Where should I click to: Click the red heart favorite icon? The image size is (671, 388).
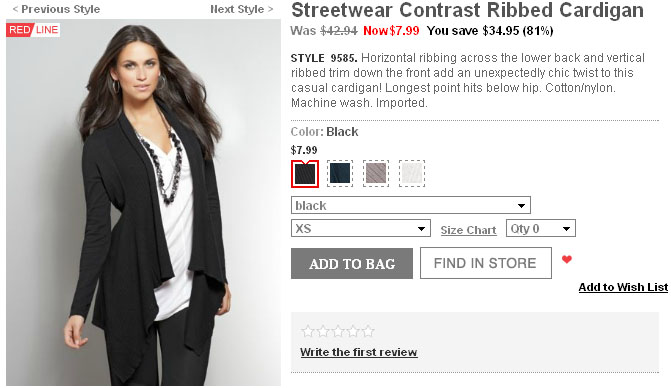pyautogui.click(x=567, y=259)
